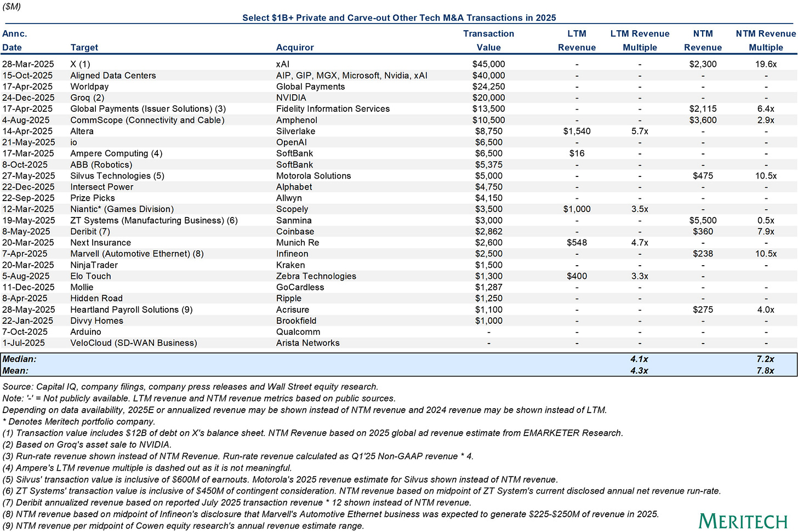Select the 'Coinbase' acquiror cell
The image size is (798, 532).
(x=295, y=231)
